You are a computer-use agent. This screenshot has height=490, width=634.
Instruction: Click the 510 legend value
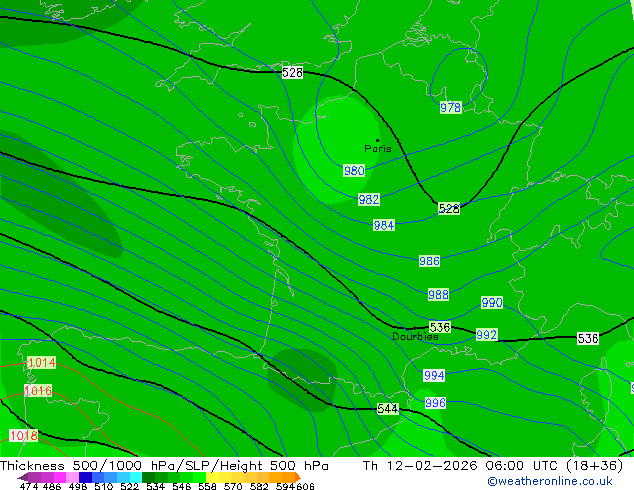point(104,486)
